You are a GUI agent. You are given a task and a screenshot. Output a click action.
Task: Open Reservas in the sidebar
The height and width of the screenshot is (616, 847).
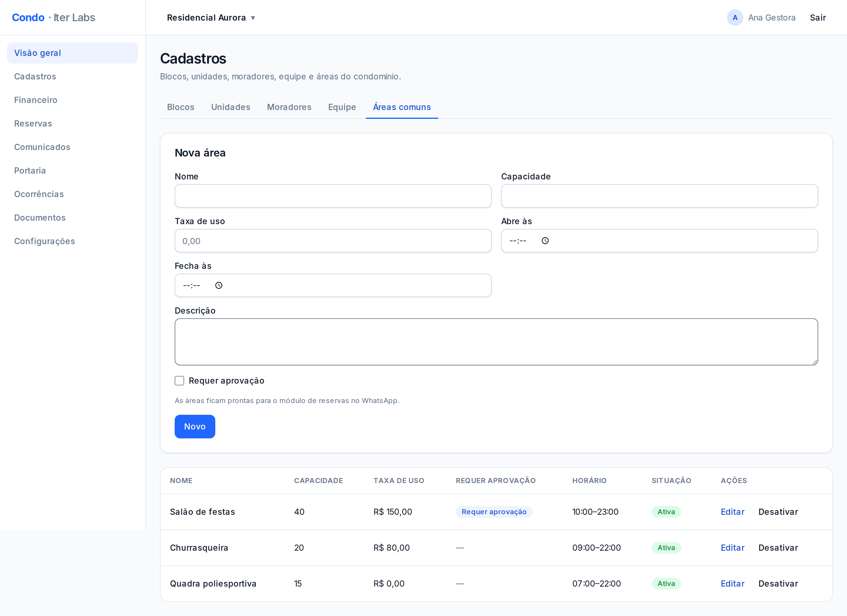click(72, 124)
